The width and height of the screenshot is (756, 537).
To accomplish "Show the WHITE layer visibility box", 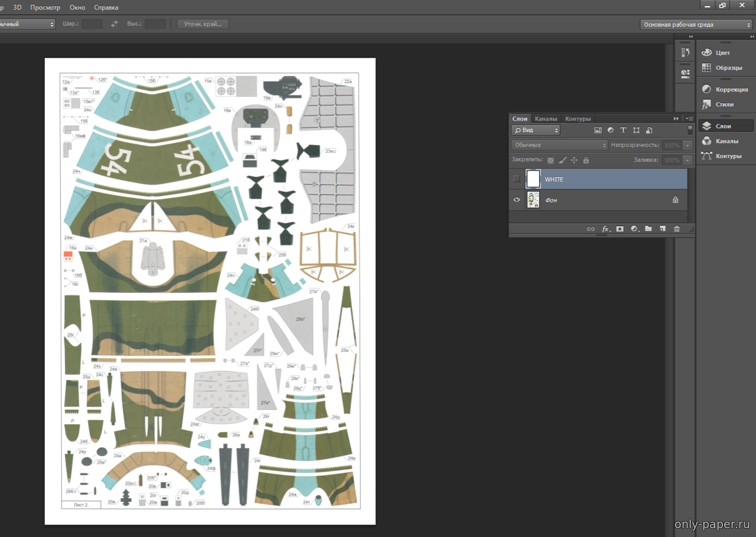I will click(x=517, y=179).
